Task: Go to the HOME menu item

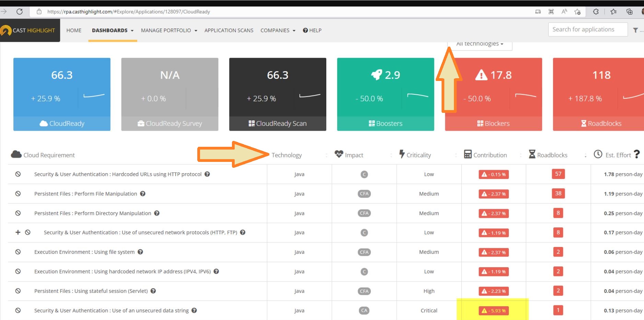Action: point(74,31)
